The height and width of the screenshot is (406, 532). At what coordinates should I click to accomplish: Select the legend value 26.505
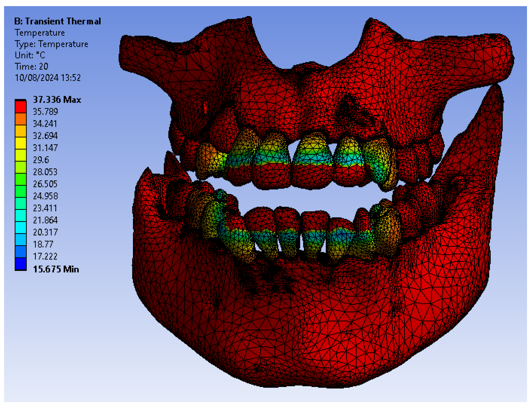tap(46, 184)
